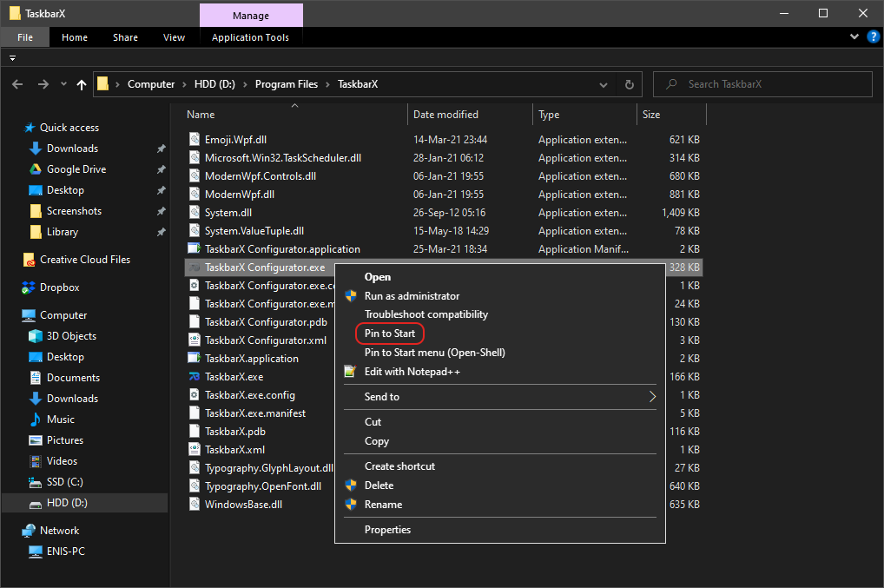Click the refresh button in address bar
This screenshot has height=588, width=884.
(x=630, y=84)
